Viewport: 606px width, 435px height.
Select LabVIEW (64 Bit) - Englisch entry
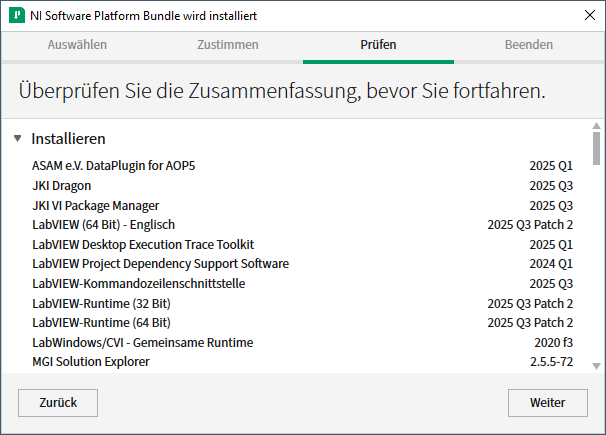tap(103, 225)
